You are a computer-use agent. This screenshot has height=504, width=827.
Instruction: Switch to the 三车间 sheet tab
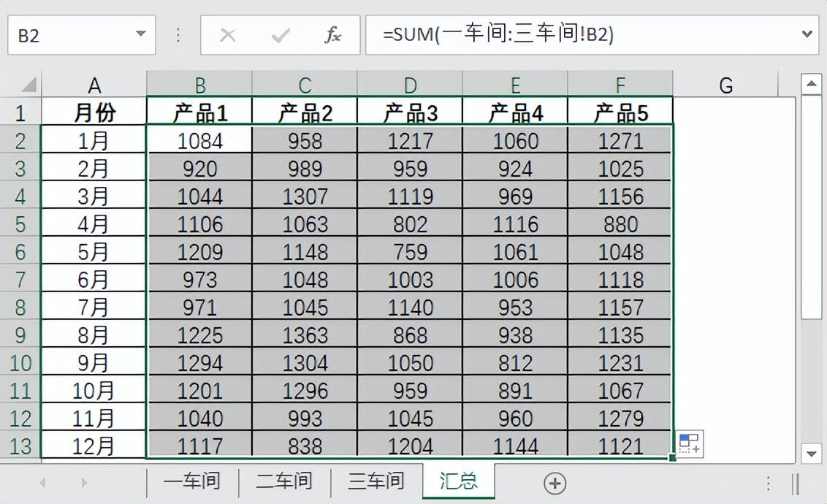(x=376, y=481)
